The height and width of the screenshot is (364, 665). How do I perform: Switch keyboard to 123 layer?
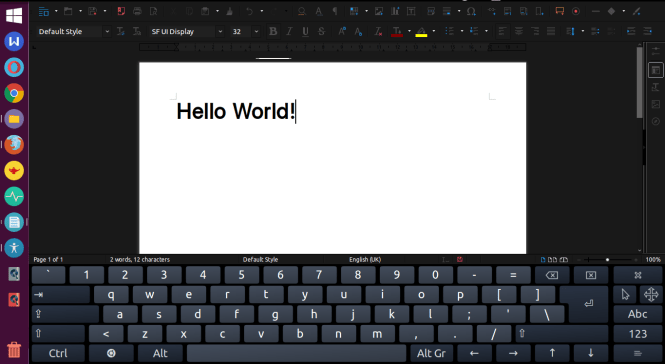coord(637,334)
